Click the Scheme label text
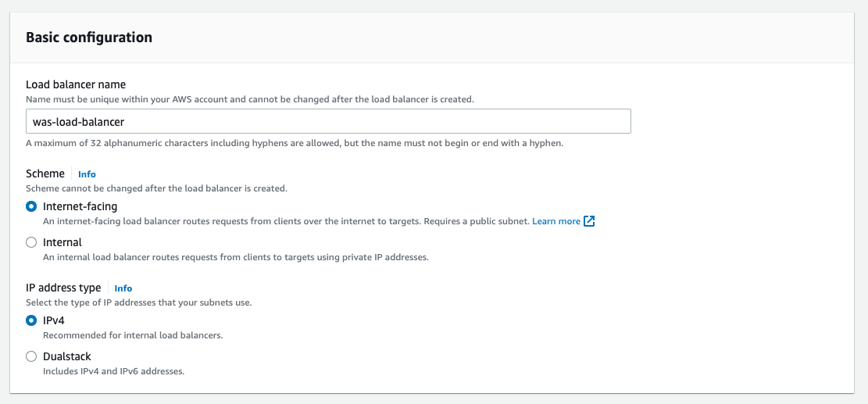The image size is (868, 404). pyautogui.click(x=45, y=173)
